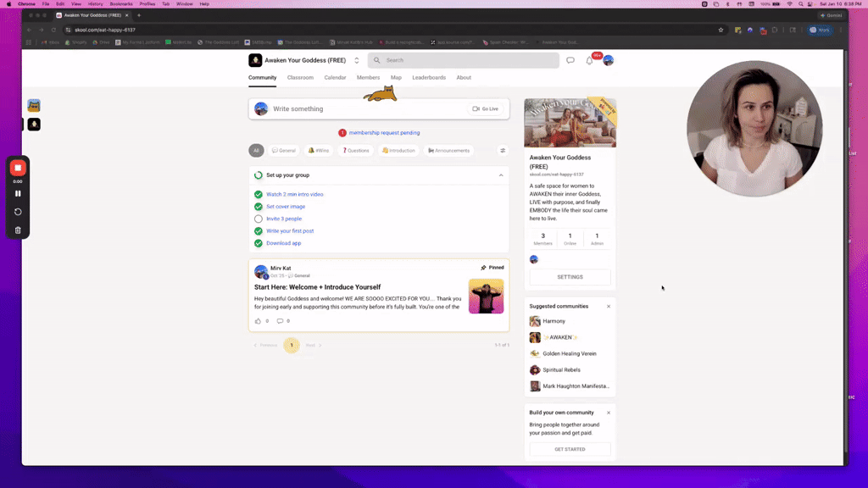
Task: Bookmark this page with the star icon
Action: 721,30
